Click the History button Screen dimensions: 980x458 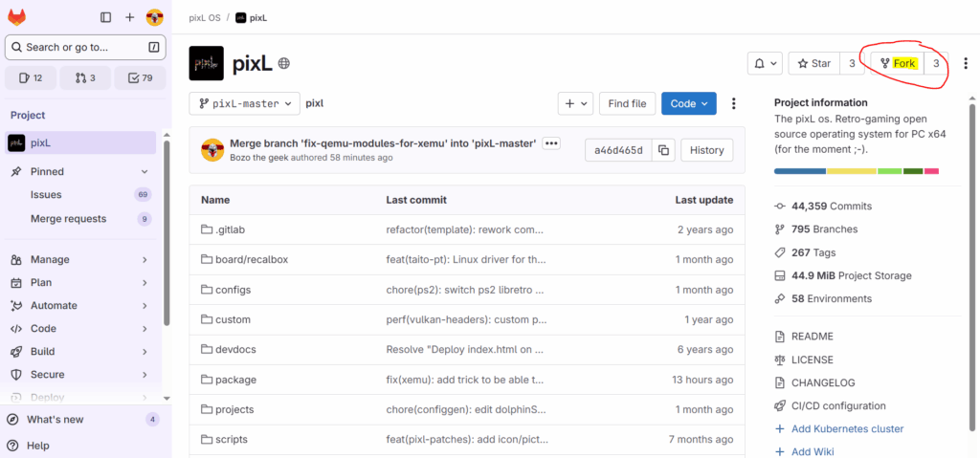click(x=707, y=150)
